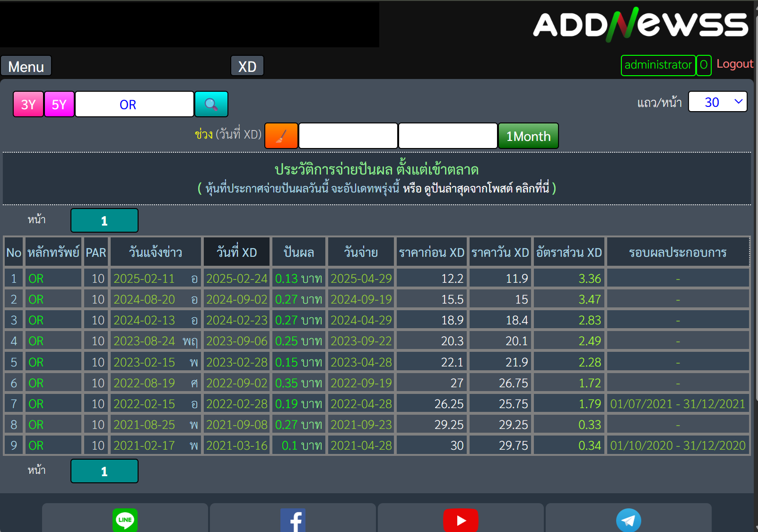This screenshot has width=758, height=532.
Task: Click OR symbol in row 9
Action: tap(36, 445)
